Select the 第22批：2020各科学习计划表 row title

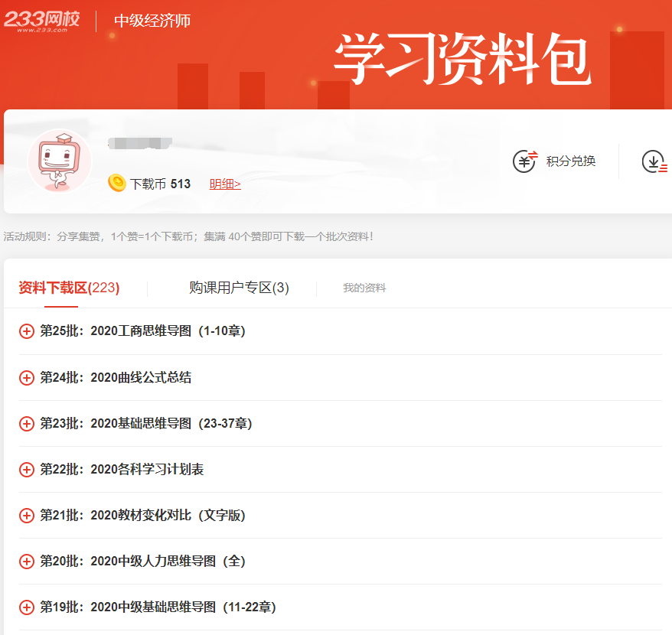(x=122, y=469)
